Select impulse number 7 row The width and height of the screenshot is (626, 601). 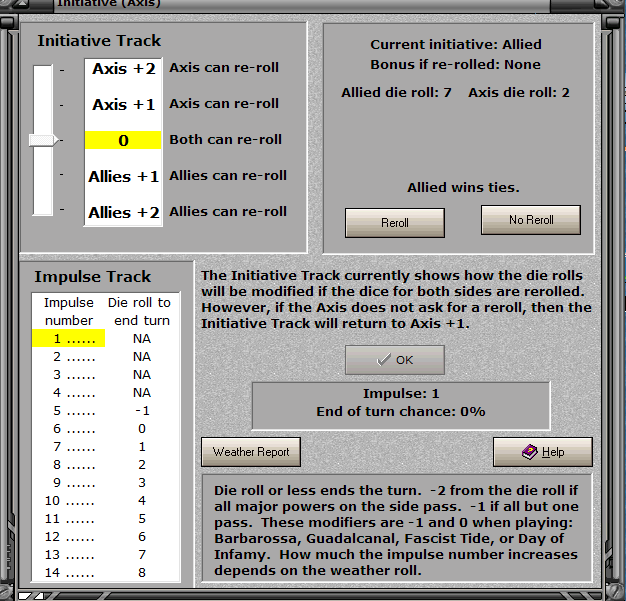point(106,446)
